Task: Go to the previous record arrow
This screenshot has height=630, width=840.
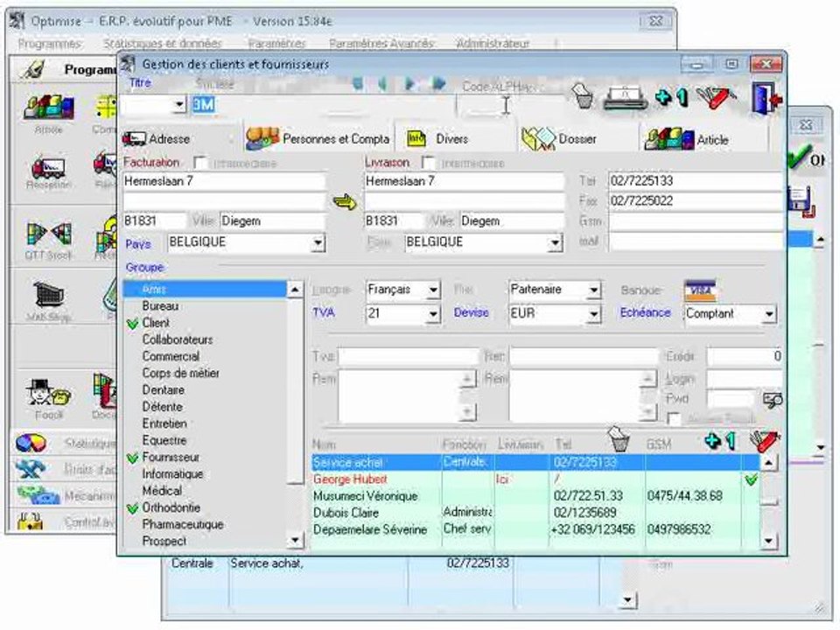Action: click(x=382, y=84)
